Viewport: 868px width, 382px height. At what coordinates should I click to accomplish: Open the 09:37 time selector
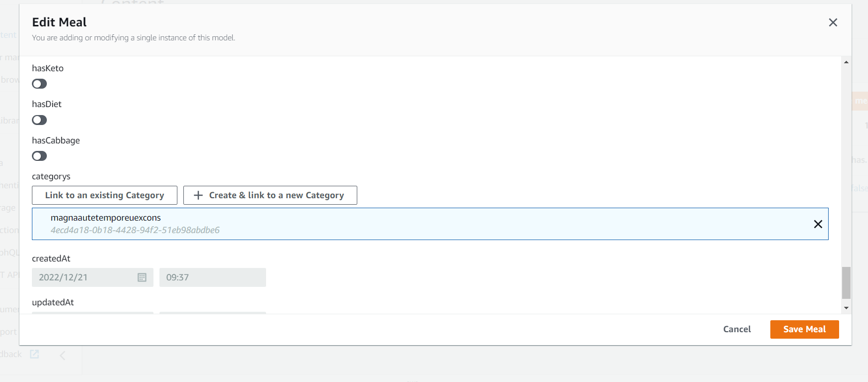point(212,277)
